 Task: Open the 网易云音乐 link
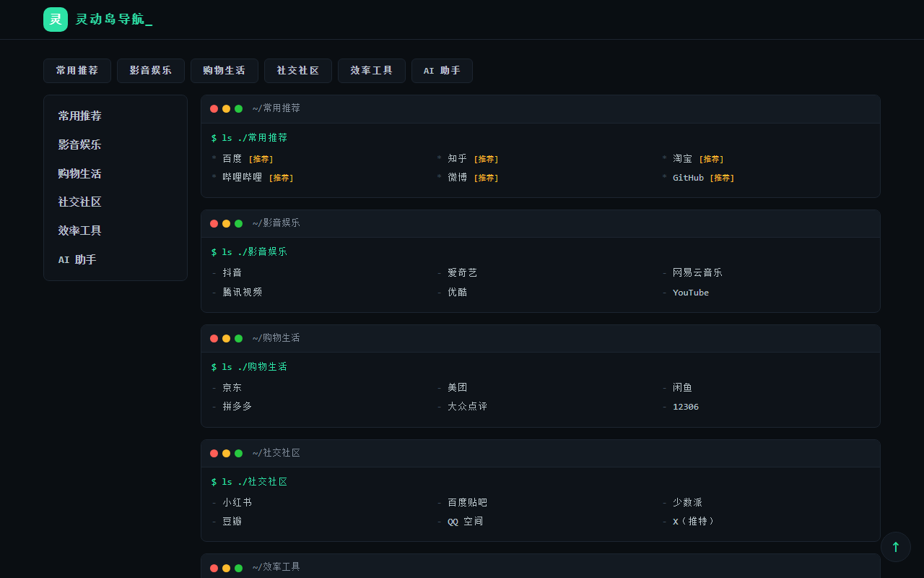click(697, 273)
